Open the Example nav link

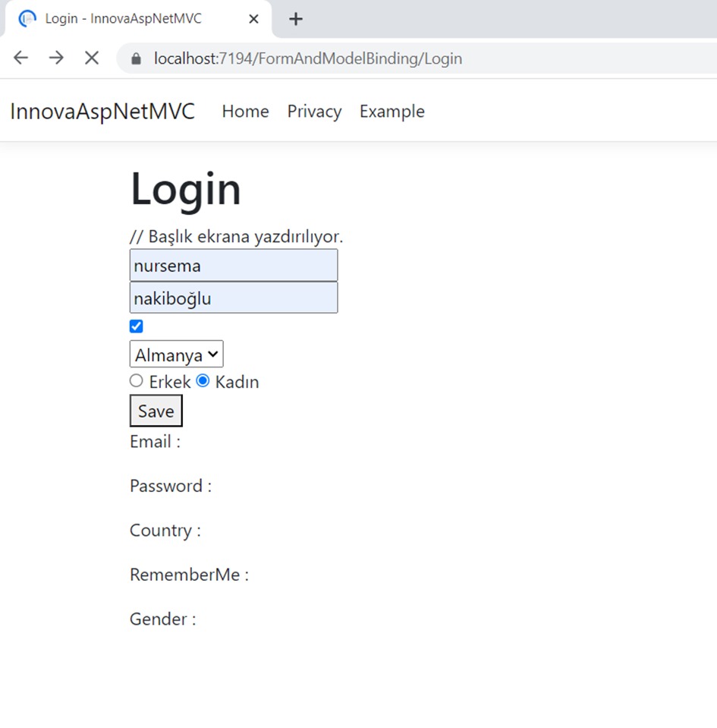[x=392, y=112]
